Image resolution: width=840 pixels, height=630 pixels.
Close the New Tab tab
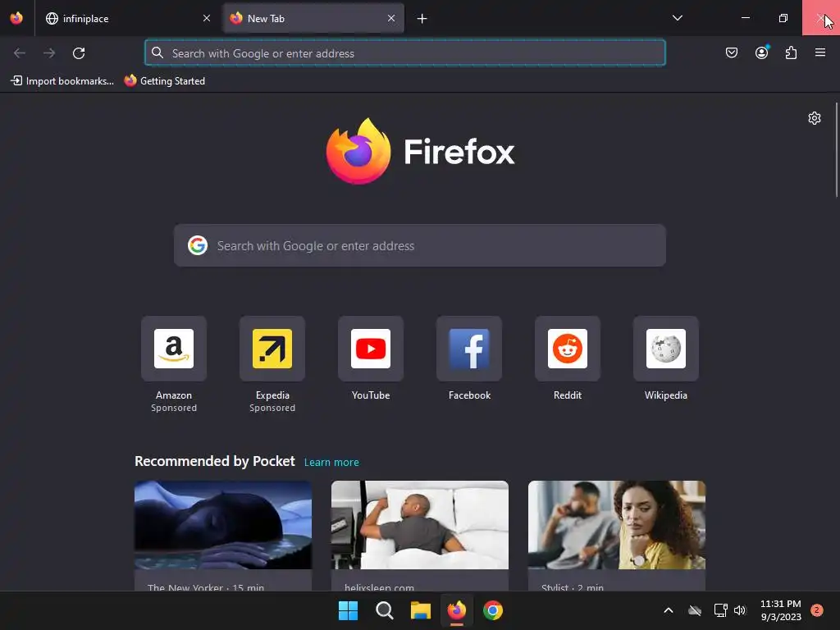391,18
